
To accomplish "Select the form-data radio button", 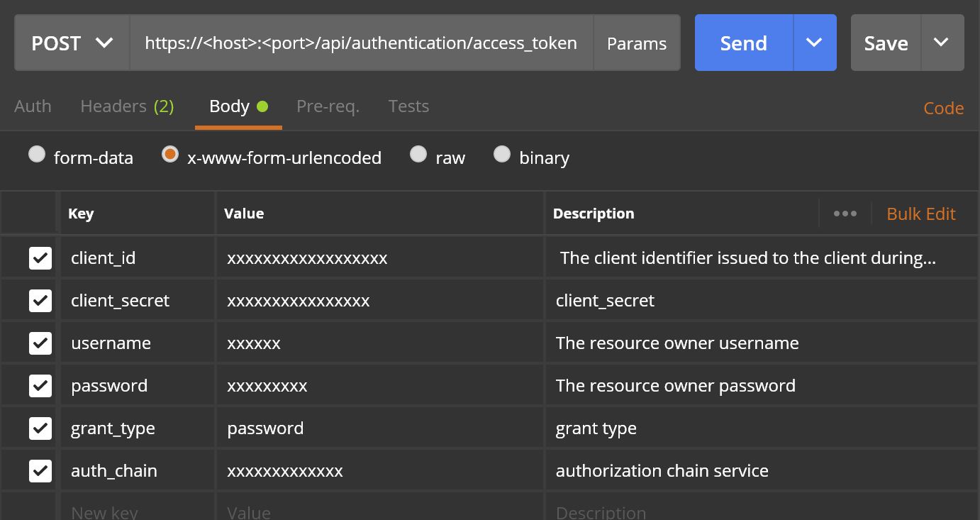I will 37,155.
